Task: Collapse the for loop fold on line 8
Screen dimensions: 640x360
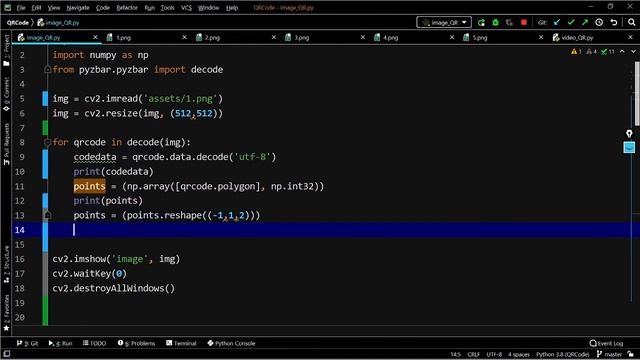Action: 47,142
